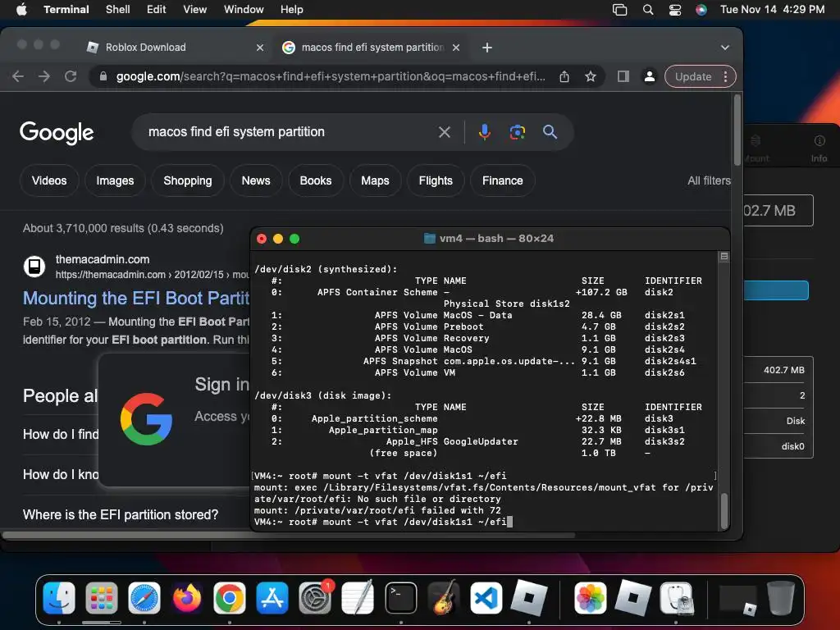The height and width of the screenshot is (630, 840).
Task: Open the Window menu
Action: tap(243, 9)
